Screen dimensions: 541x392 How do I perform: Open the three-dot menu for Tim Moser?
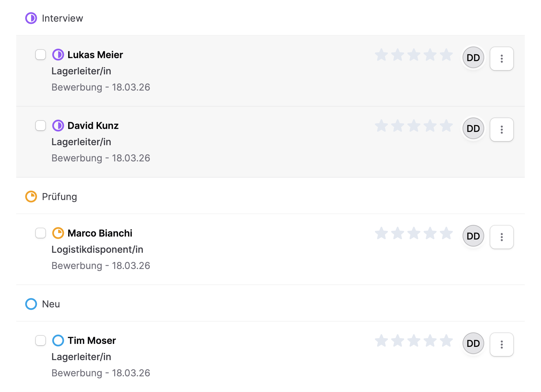coord(502,344)
